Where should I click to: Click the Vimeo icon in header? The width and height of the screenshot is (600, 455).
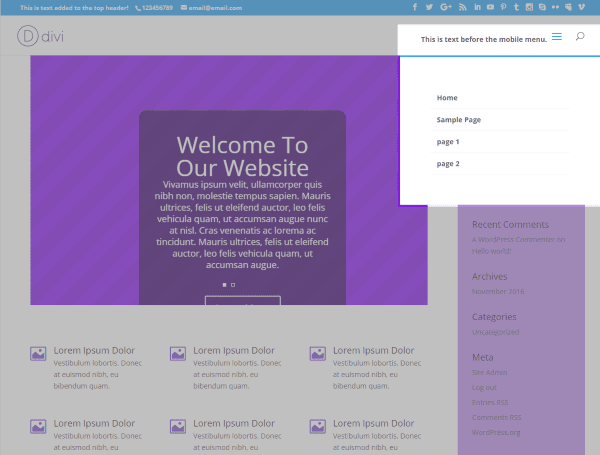click(x=581, y=8)
